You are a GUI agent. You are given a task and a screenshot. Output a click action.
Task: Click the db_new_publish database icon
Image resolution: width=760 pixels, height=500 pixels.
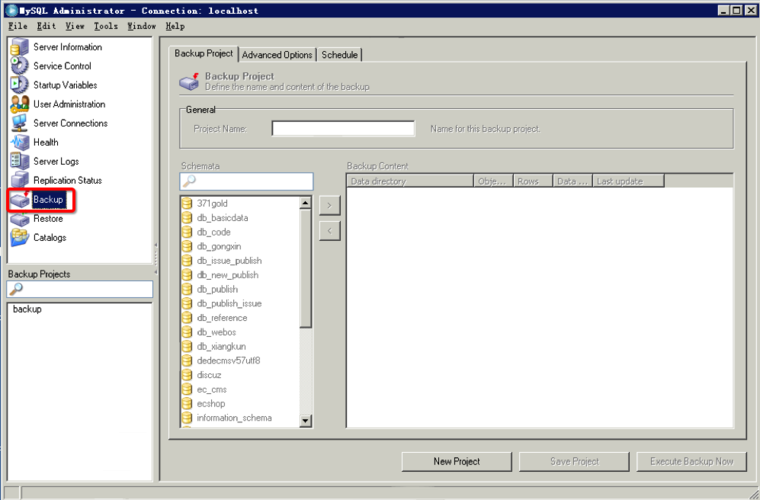pos(187,275)
